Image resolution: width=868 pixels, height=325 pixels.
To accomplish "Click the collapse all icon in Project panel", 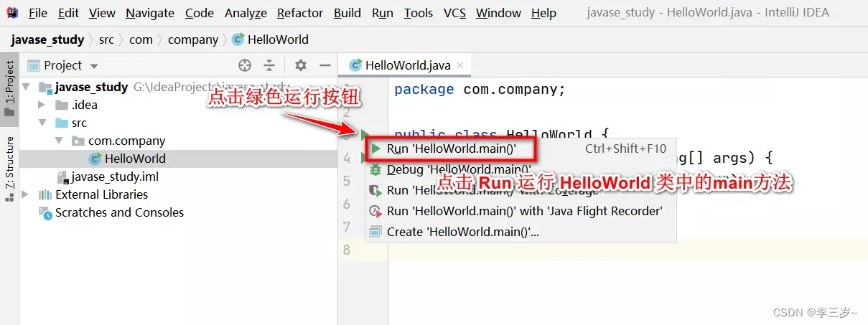I will (x=269, y=65).
